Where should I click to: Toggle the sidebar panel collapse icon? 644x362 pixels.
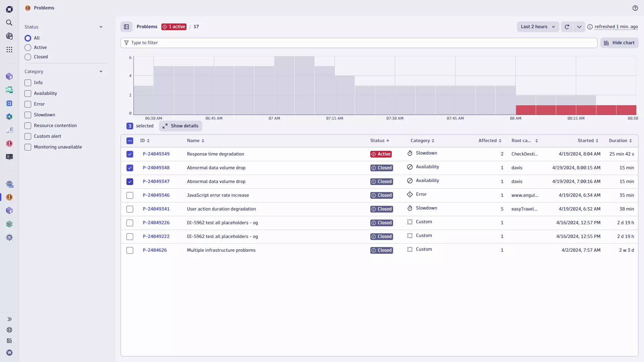(x=126, y=27)
